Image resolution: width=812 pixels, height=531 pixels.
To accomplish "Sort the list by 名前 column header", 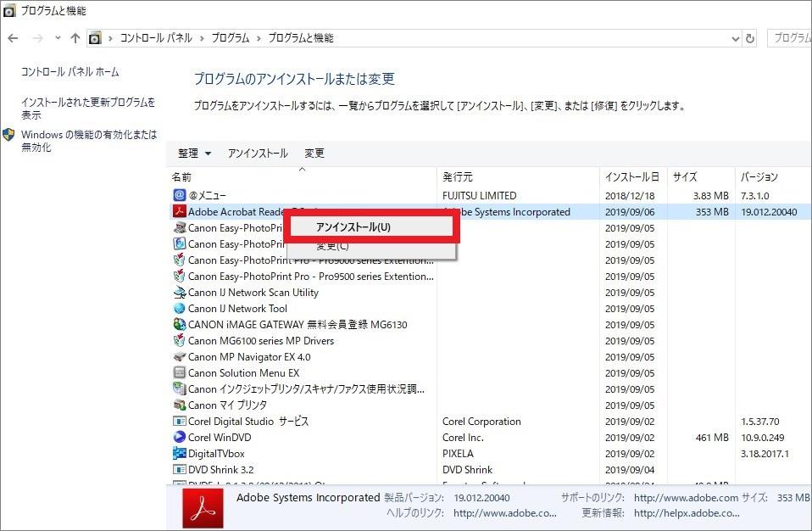I will pos(181,177).
